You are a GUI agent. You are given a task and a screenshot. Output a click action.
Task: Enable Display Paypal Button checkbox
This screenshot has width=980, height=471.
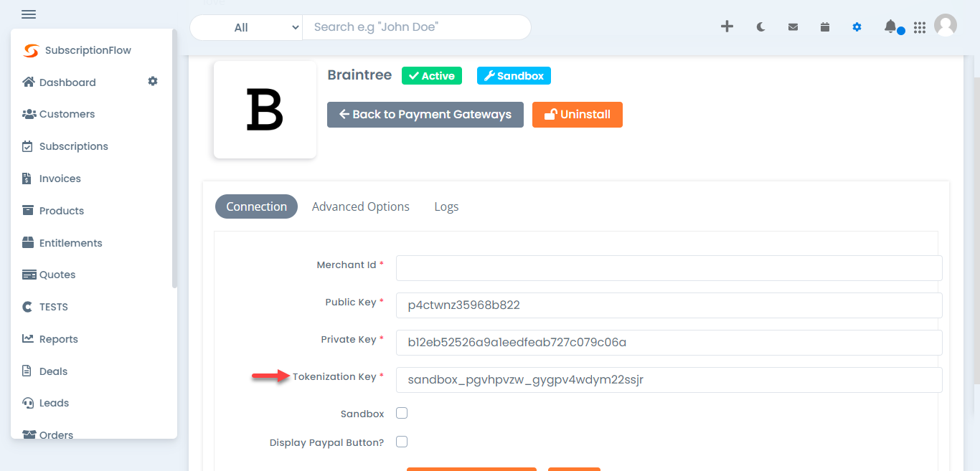pos(402,442)
